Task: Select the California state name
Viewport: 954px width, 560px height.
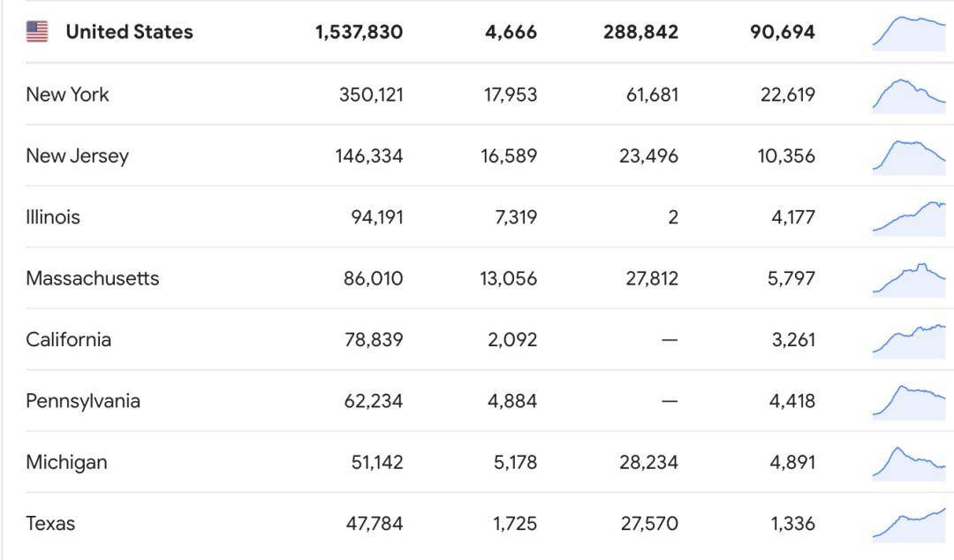Action: point(68,340)
